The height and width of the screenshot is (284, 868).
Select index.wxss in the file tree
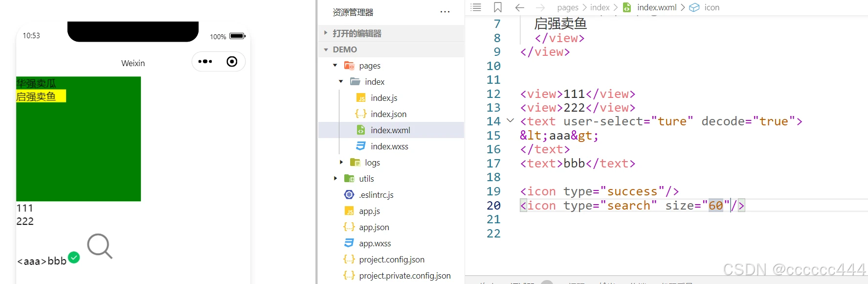coord(389,146)
